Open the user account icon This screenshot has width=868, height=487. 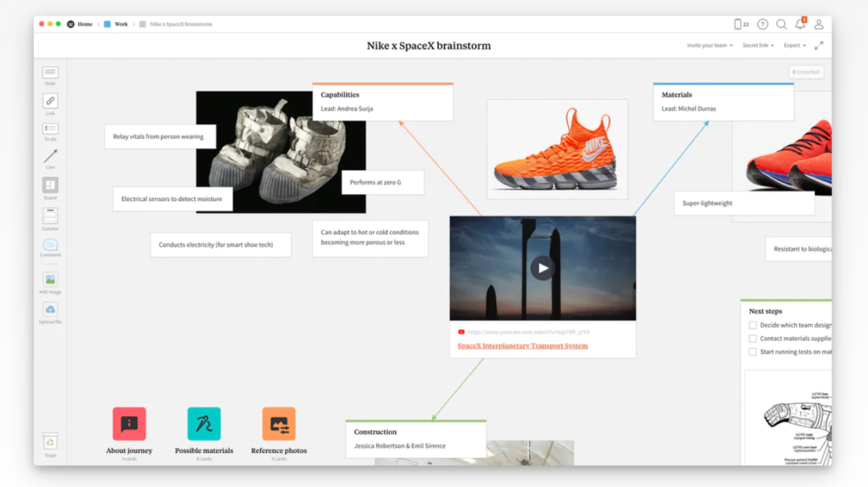coord(819,24)
